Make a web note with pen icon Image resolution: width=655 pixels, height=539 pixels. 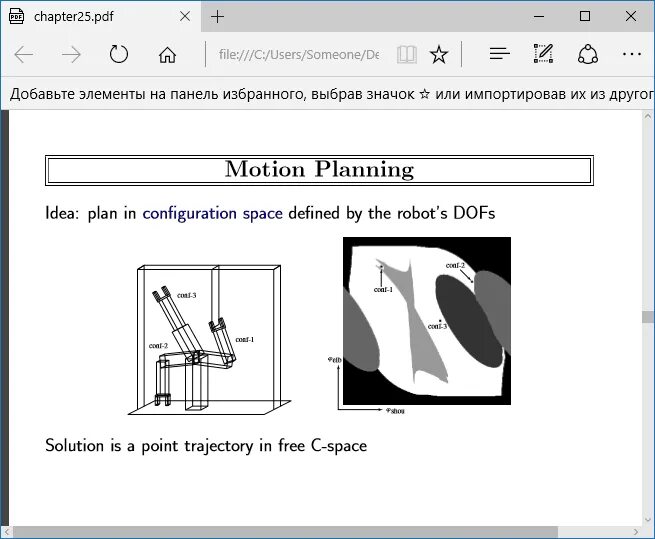pyautogui.click(x=543, y=53)
